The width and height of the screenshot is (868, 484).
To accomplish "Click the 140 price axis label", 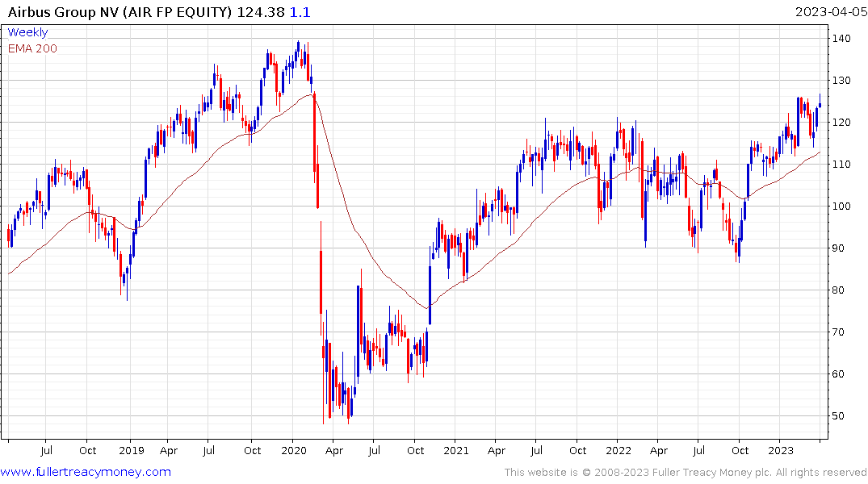I will point(841,38).
